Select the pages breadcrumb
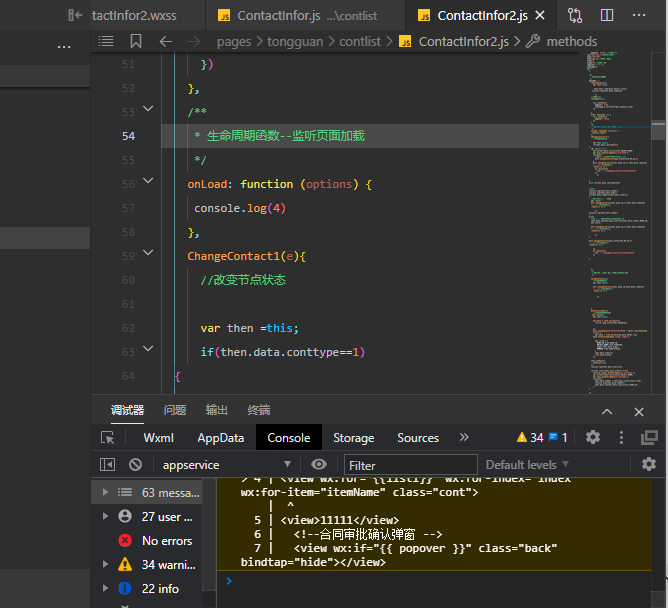 pos(234,42)
